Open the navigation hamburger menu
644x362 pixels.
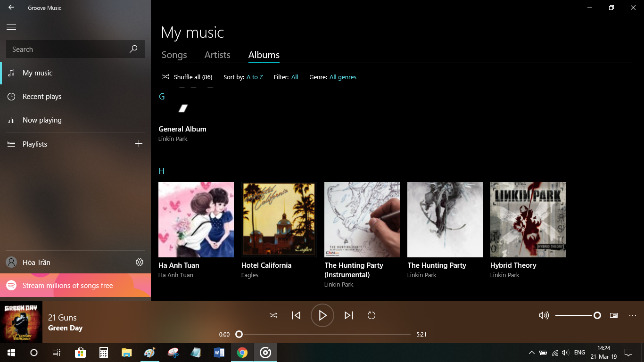[x=11, y=27]
